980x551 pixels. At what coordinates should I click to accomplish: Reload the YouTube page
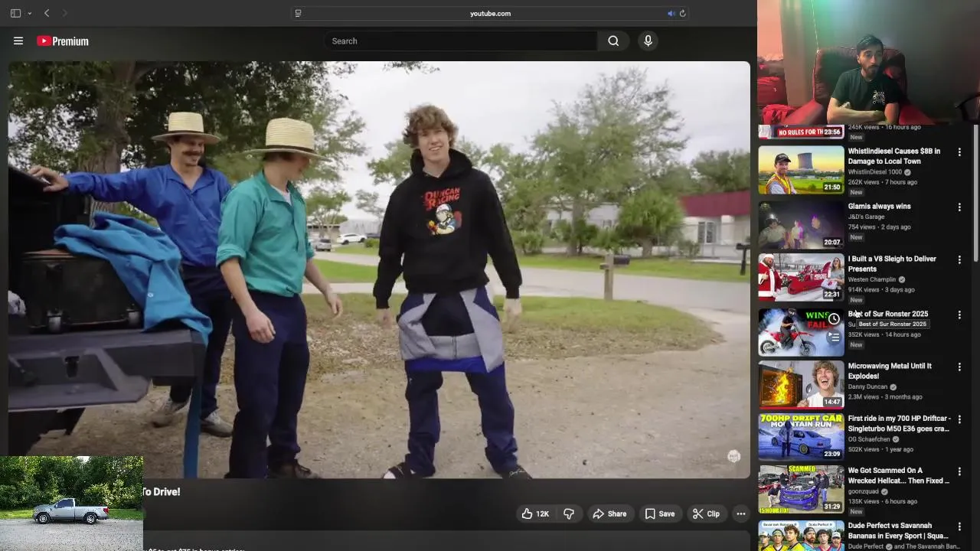682,13
